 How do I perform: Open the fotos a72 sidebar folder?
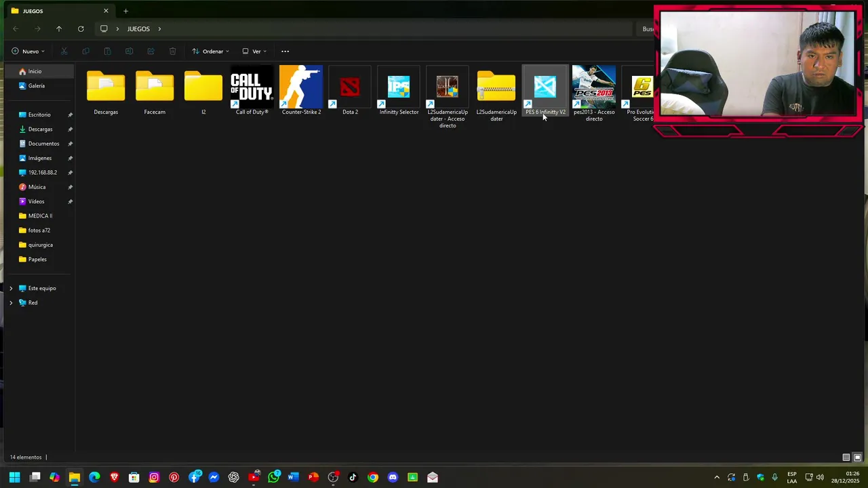tap(39, 230)
